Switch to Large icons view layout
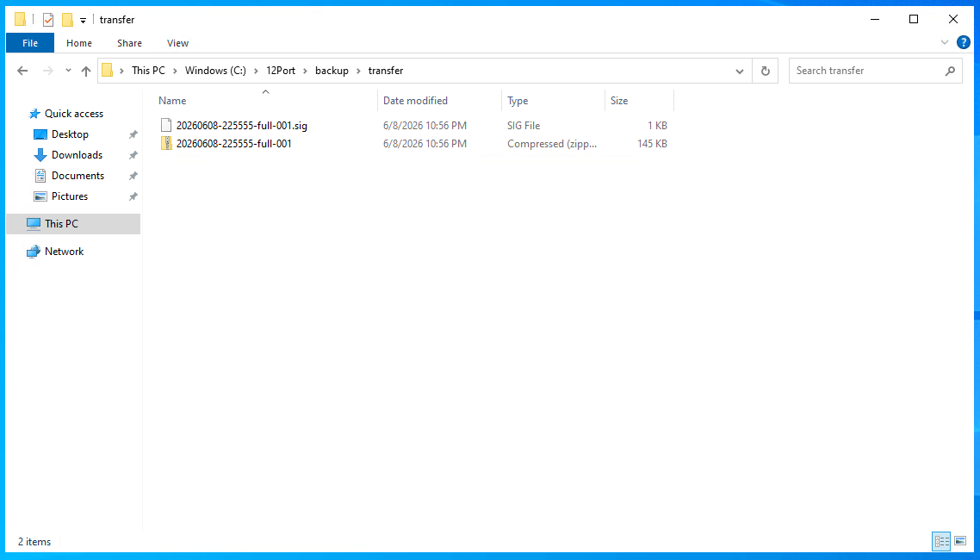 click(x=961, y=541)
